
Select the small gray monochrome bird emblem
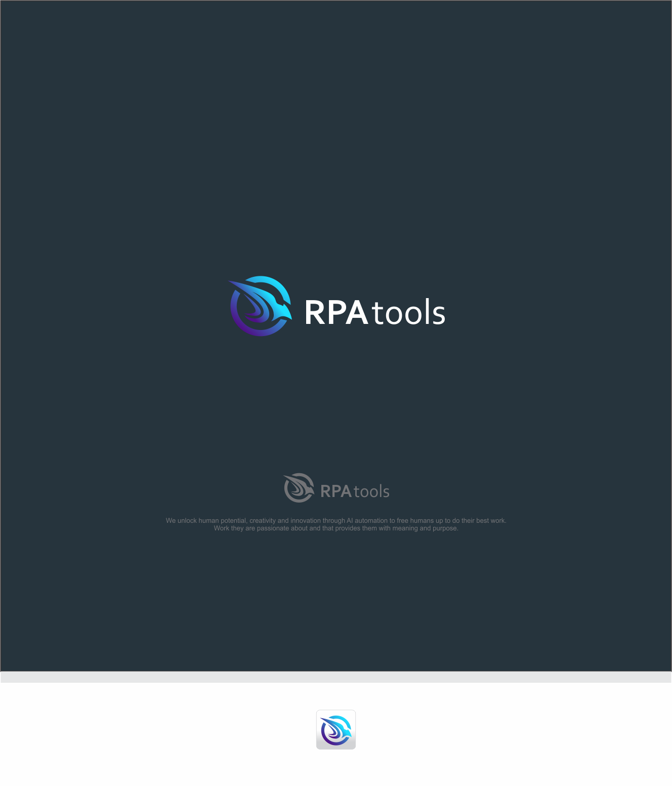pos(299,488)
